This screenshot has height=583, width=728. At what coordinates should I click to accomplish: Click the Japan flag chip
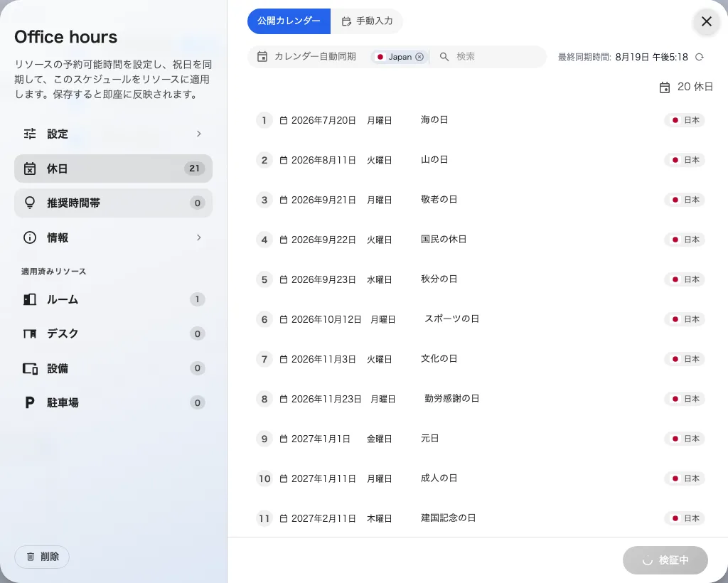400,57
